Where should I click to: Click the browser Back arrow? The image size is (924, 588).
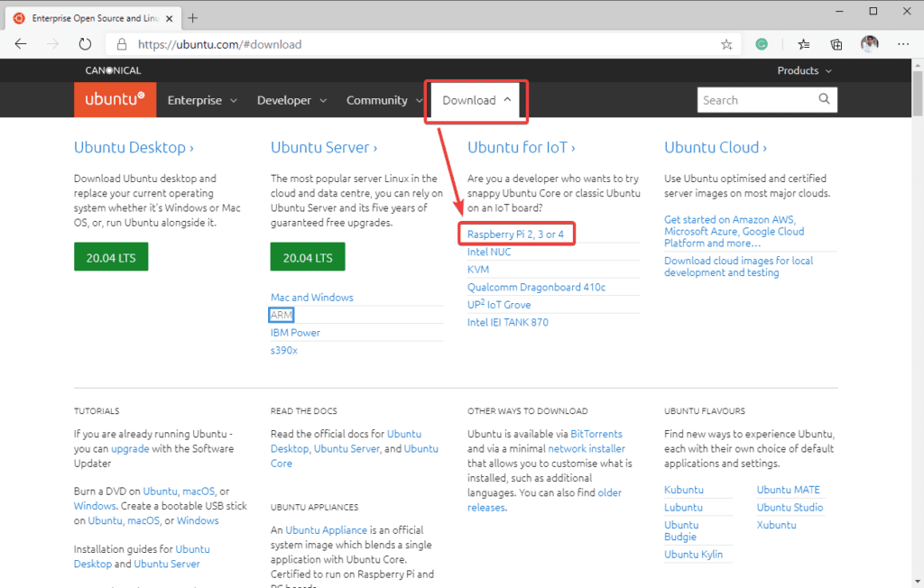coord(21,44)
